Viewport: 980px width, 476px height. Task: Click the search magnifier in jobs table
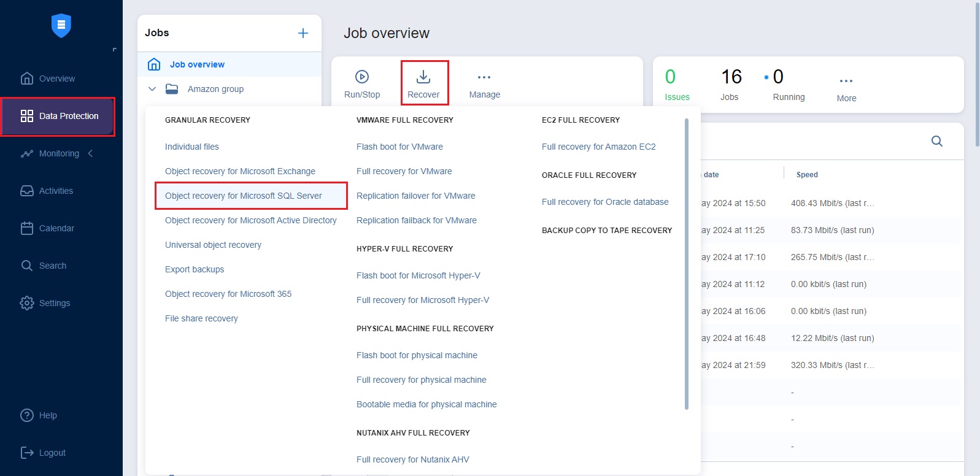pyautogui.click(x=936, y=141)
